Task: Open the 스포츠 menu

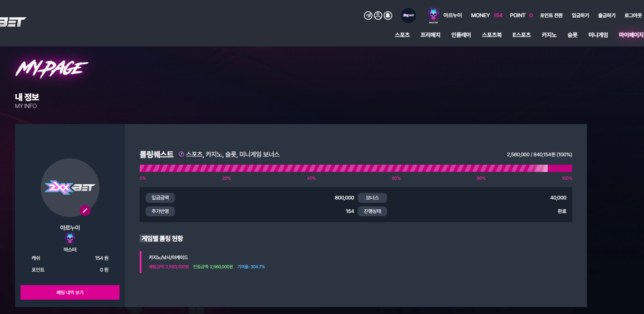Action: pyautogui.click(x=402, y=35)
